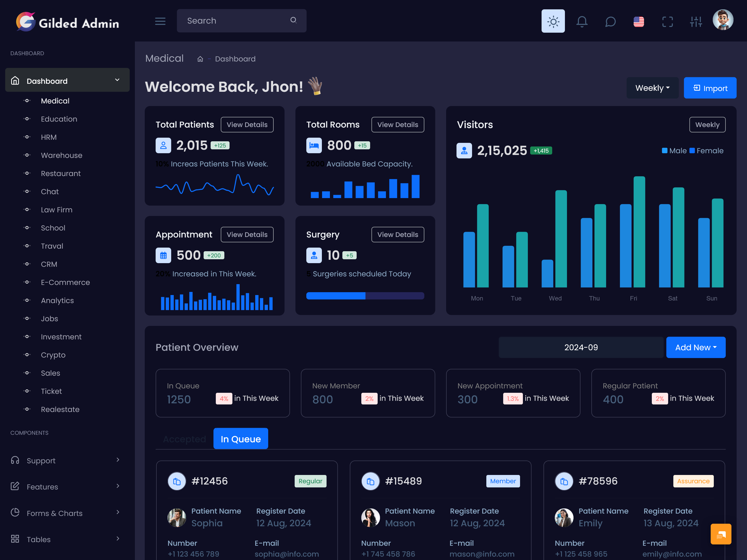This screenshot has width=747, height=560.
Task: Click the Add New dropdown button
Action: coord(696,347)
